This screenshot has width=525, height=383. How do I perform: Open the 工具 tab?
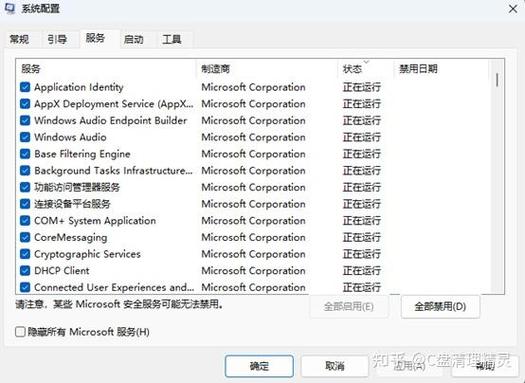point(172,39)
